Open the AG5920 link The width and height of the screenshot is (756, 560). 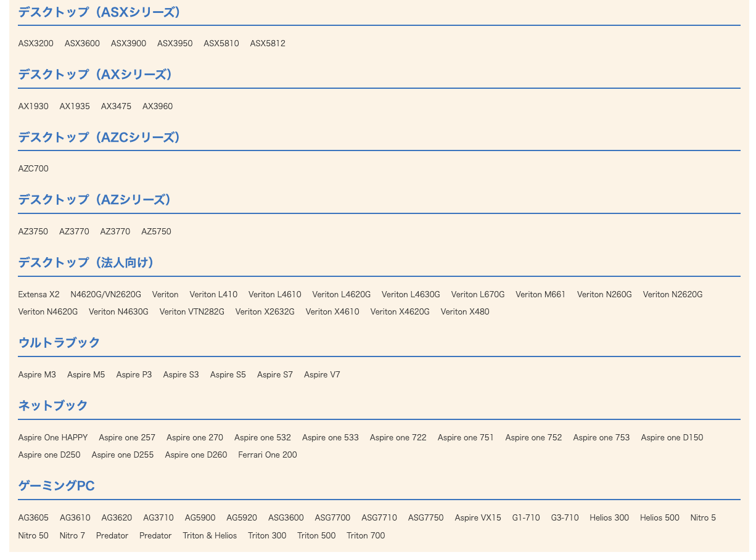tap(242, 517)
